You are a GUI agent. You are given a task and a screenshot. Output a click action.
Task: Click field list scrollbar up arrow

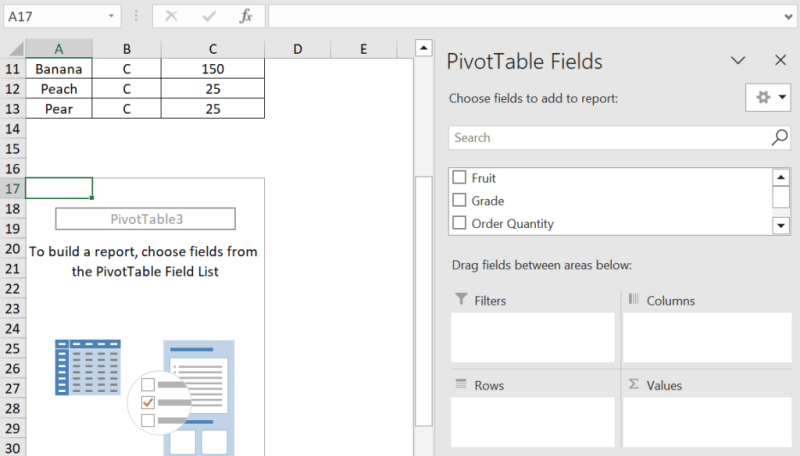(x=781, y=178)
